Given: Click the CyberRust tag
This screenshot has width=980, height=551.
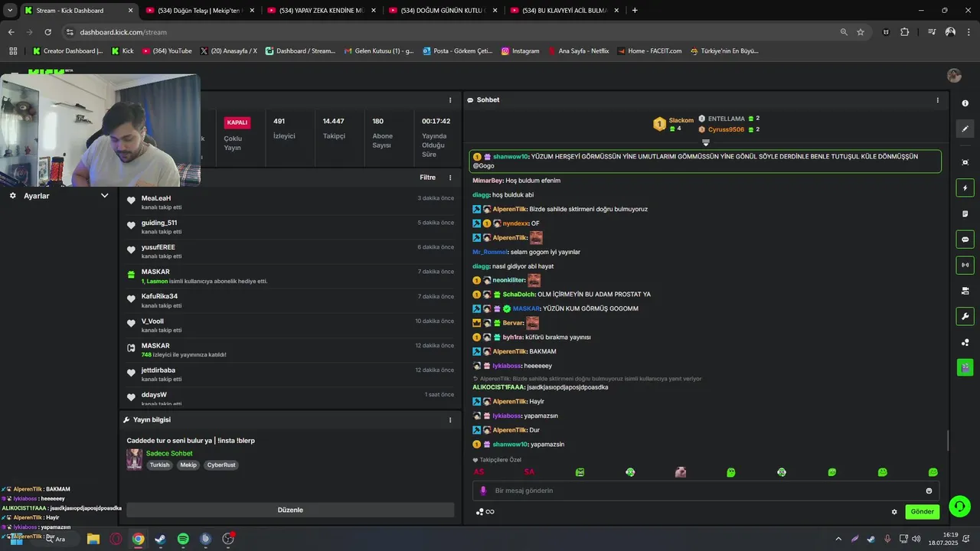Looking at the screenshot, I should point(221,465).
